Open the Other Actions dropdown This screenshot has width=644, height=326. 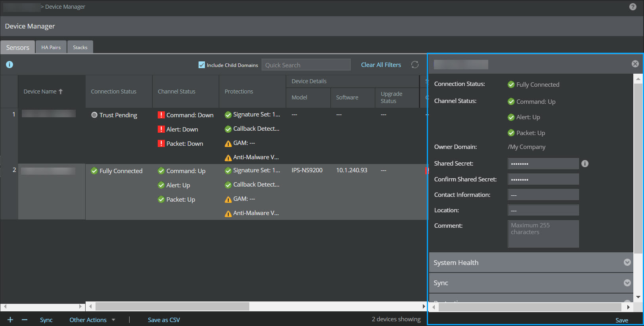(92, 320)
